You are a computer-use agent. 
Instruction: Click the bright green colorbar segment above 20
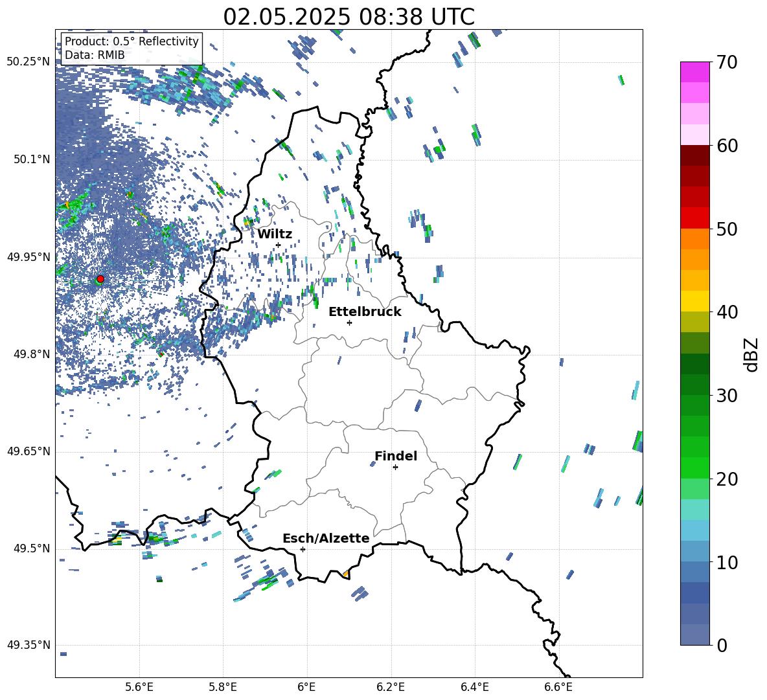[695, 468]
